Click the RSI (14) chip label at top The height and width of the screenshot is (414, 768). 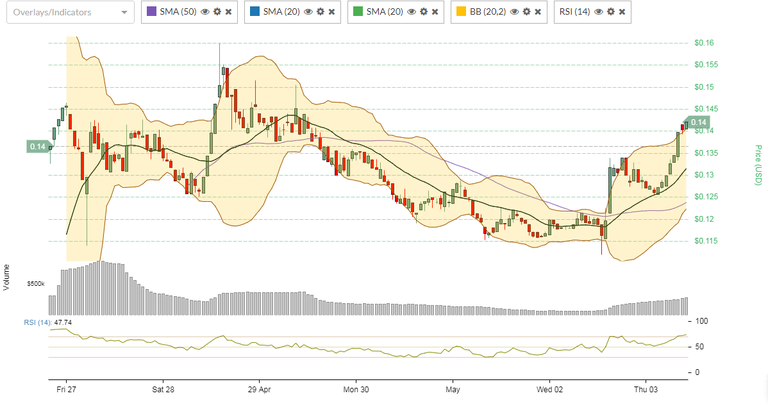(x=575, y=12)
